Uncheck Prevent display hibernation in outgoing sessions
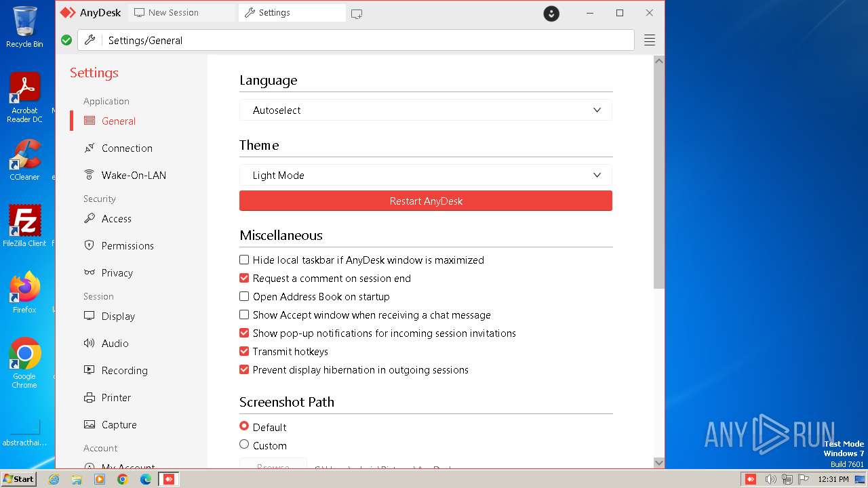 244,369
